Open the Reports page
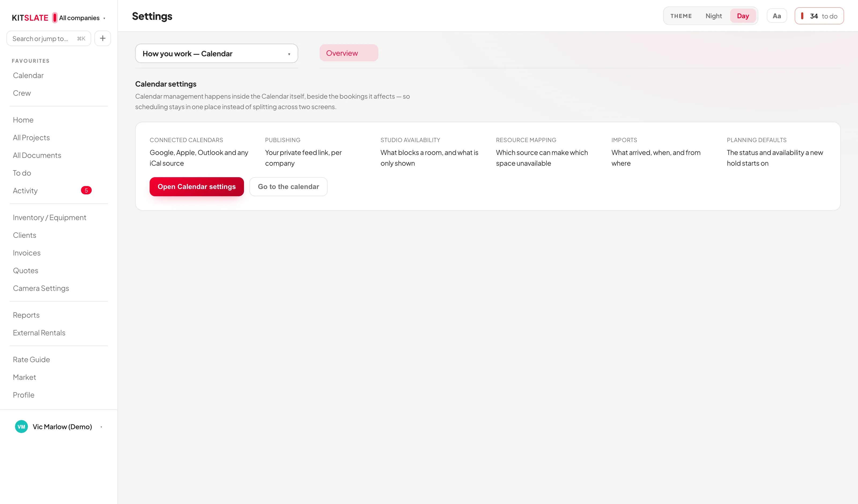 26,315
